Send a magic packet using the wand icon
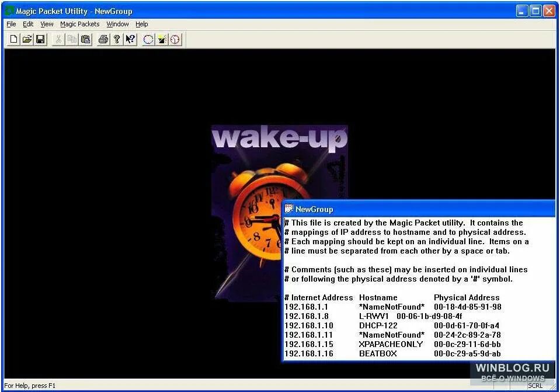This screenshot has height=392, width=560. (x=162, y=39)
